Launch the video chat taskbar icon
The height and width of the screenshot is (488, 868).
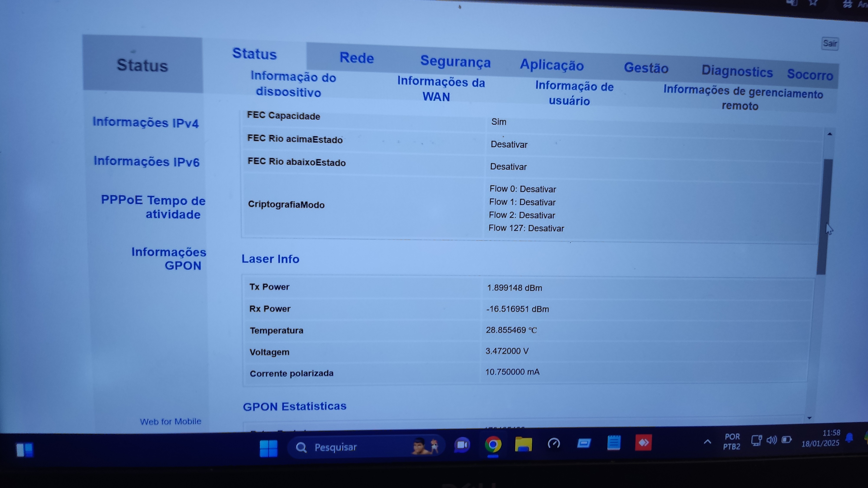[x=462, y=445]
